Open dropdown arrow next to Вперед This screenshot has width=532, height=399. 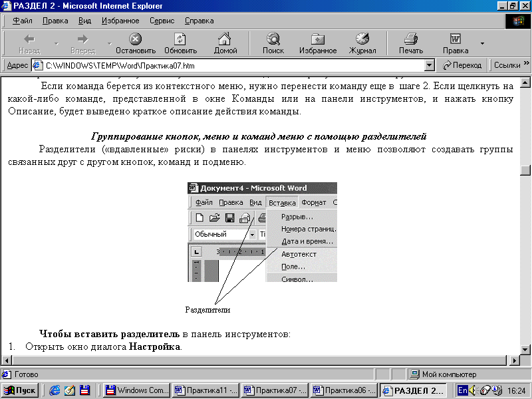109,43
